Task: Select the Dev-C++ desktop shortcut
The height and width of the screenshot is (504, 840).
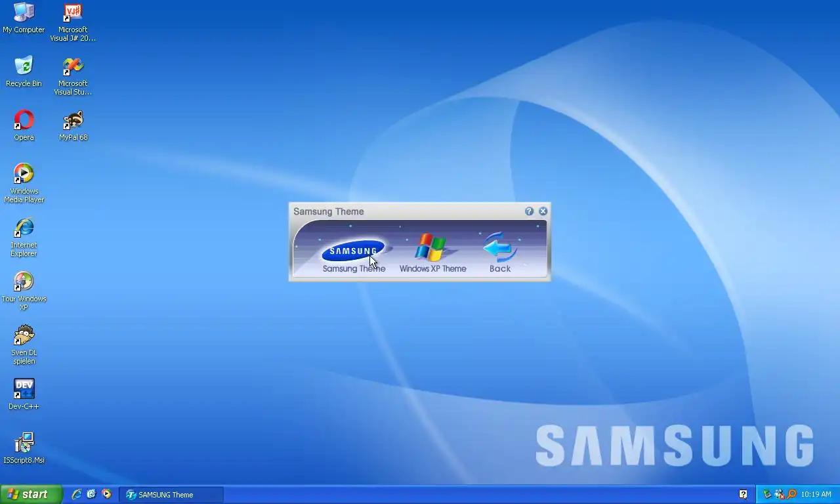Action: [24, 395]
